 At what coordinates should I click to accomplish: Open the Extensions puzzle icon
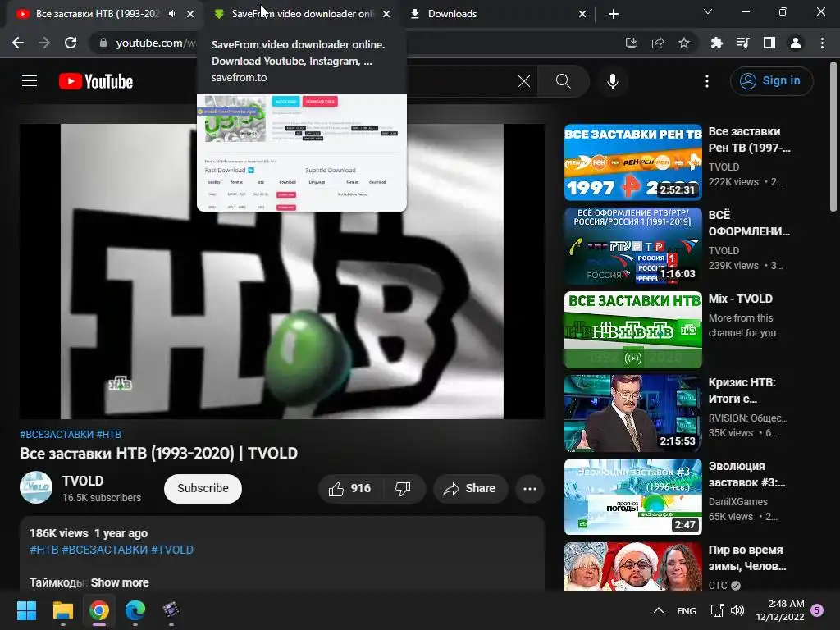pyautogui.click(x=716, y=43)
